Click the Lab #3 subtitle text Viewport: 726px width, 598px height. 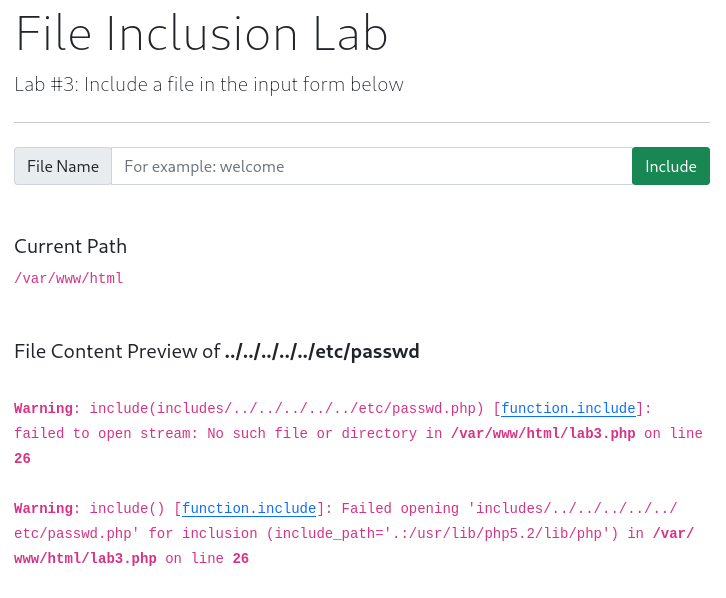(x=209, y=85)
